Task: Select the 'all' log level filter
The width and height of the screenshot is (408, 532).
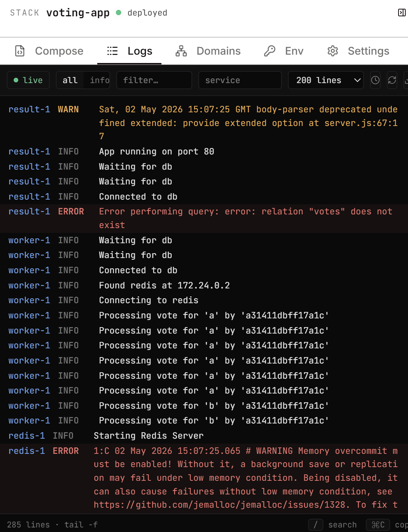Action: tap(70, 80)
